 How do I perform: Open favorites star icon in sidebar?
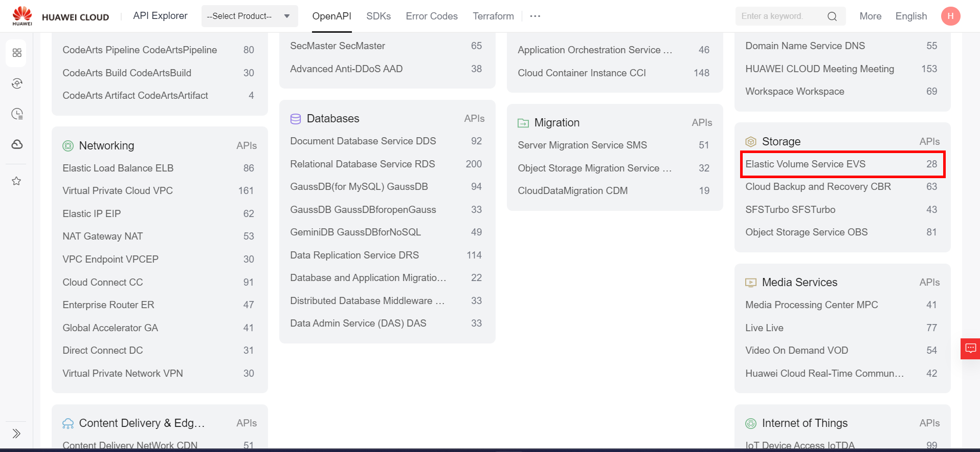17,181
